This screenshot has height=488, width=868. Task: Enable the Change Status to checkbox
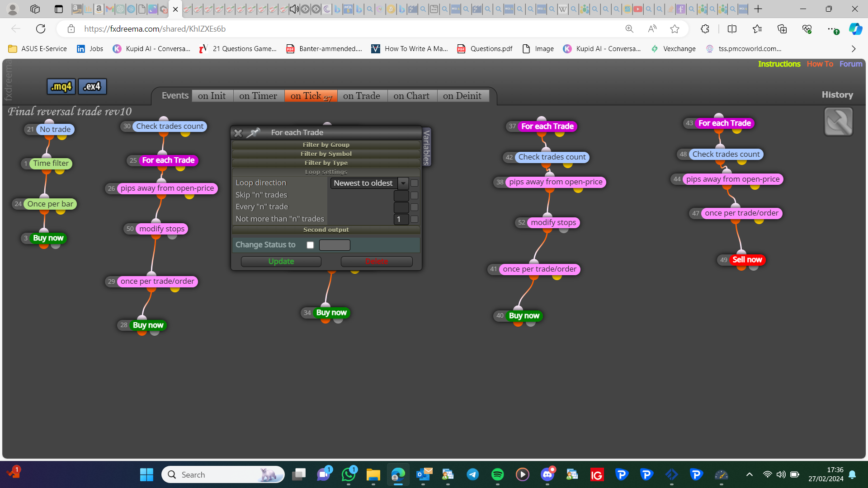(310, 245)
